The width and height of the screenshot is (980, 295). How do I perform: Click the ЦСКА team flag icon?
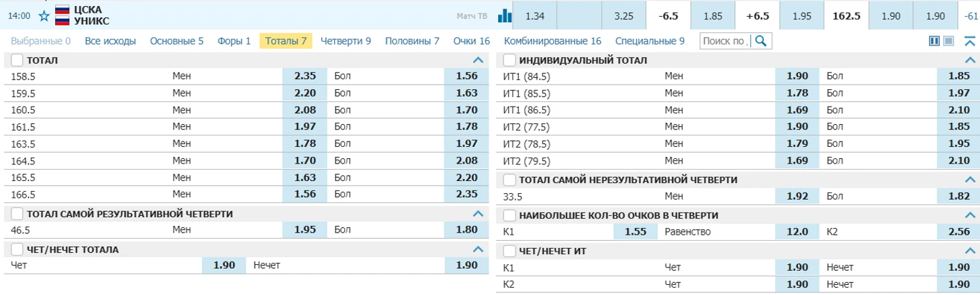tap(62, 10)
